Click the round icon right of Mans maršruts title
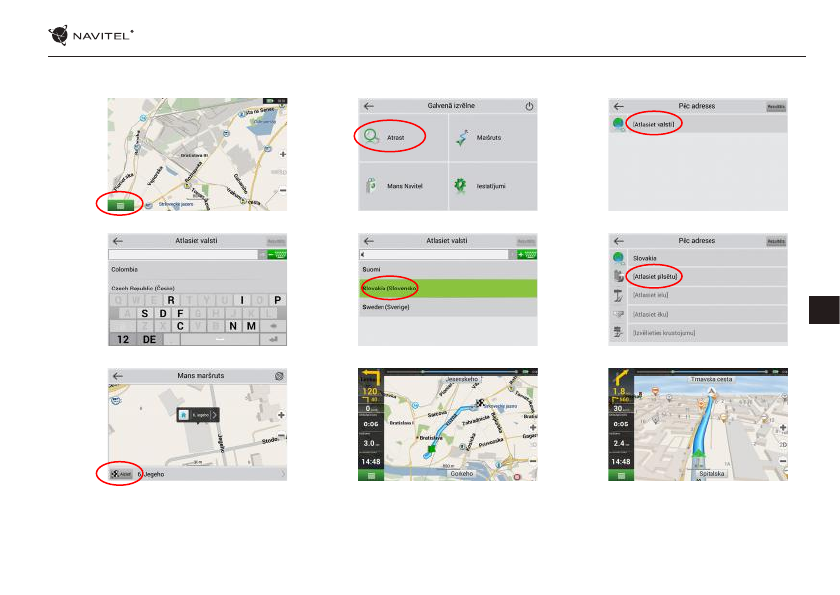 [279, 376]
